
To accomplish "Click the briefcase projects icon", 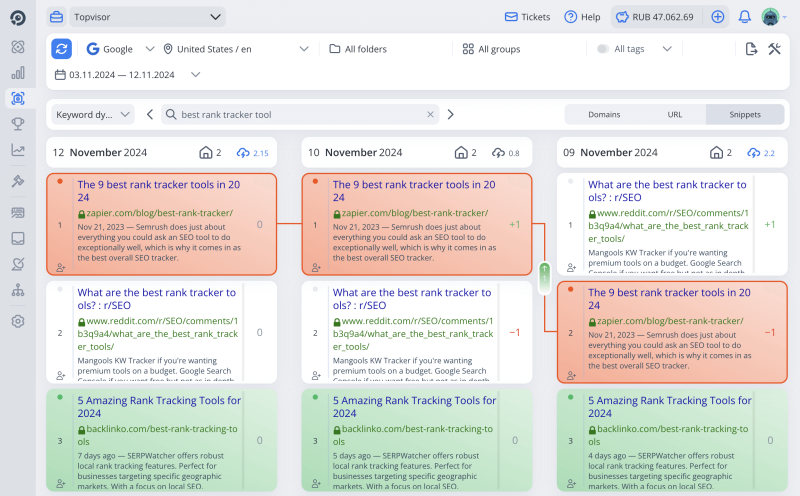I will [x=57, y=17].
